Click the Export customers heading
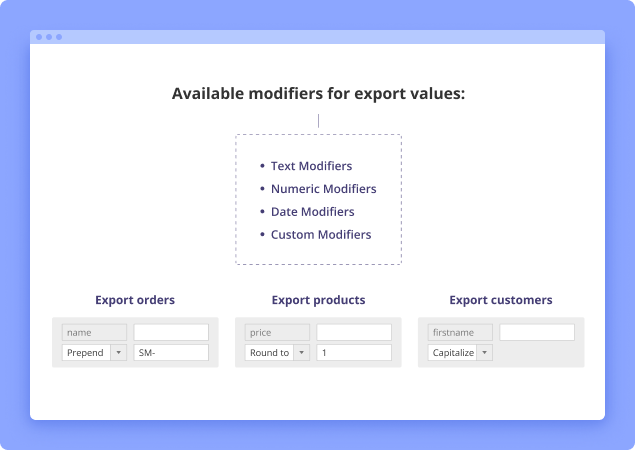This screenshot has height=450, width=635. pos(500,300)
